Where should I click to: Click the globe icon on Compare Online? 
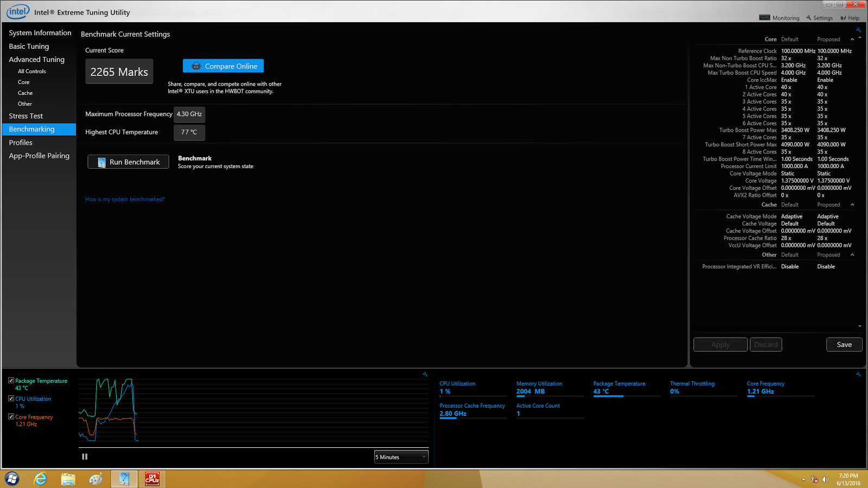tap(196, 66)
